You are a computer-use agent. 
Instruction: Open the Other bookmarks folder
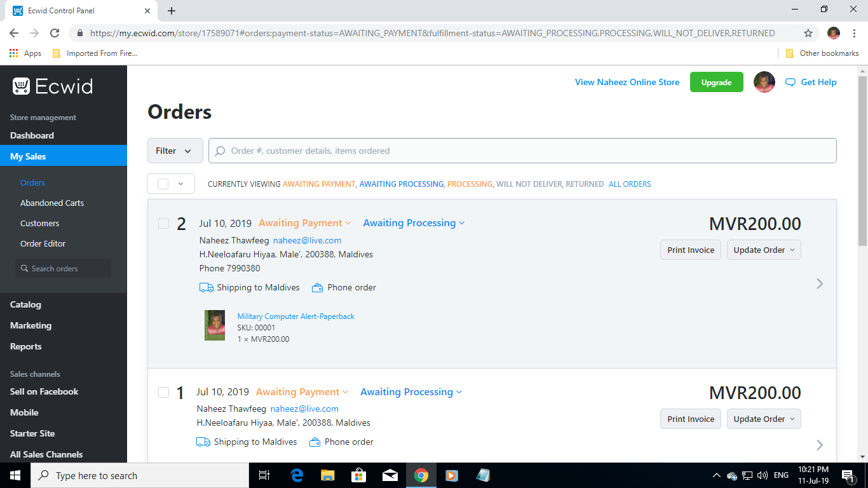pyautogui.click(x=822, y=53)
